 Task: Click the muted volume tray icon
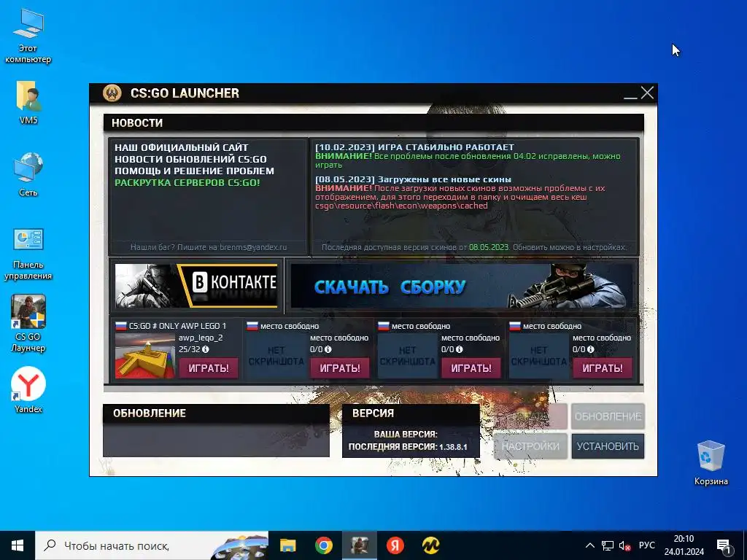point(624,545)
